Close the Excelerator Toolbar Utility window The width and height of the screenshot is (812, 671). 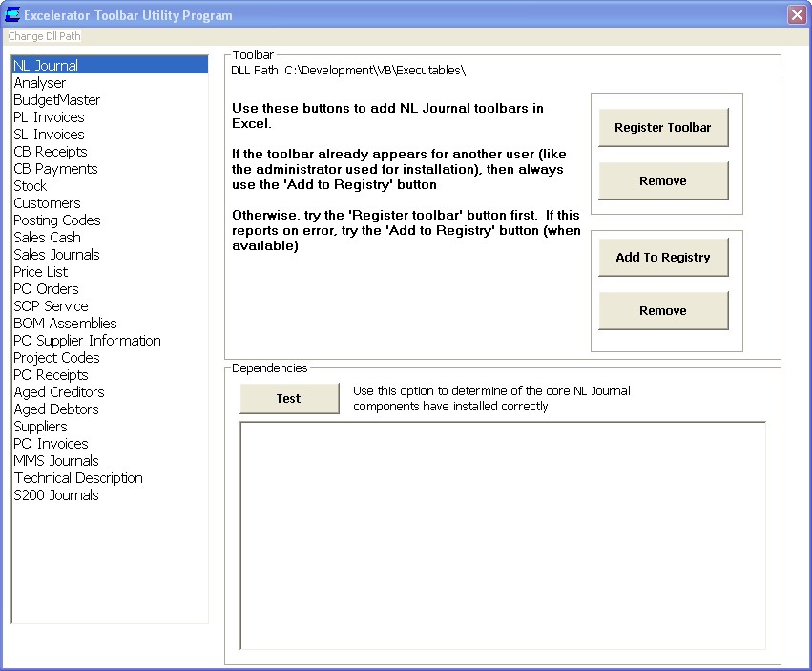click(797, 14)
